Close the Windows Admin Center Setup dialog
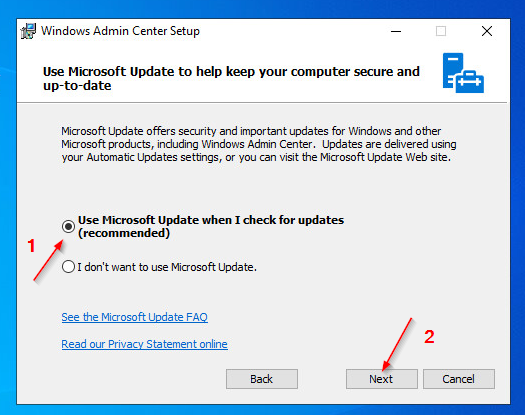The image size is (525, 415). point(487,31)
